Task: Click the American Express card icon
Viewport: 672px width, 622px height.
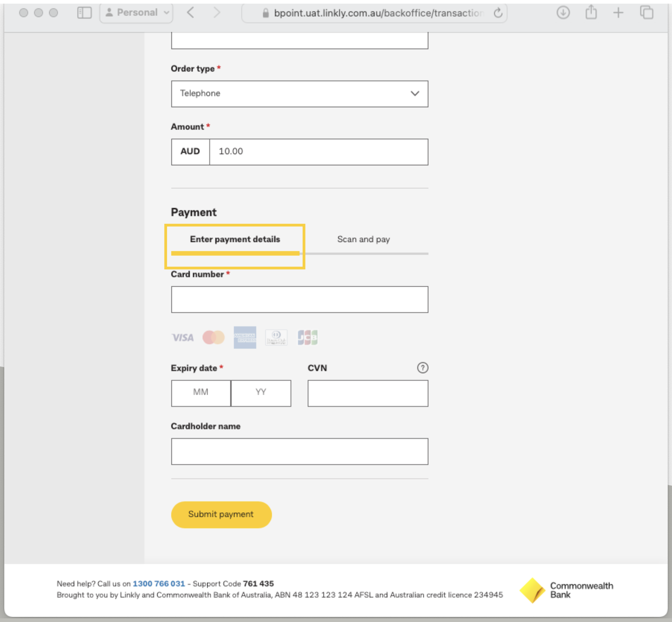Action: click(x=245, y=337)
